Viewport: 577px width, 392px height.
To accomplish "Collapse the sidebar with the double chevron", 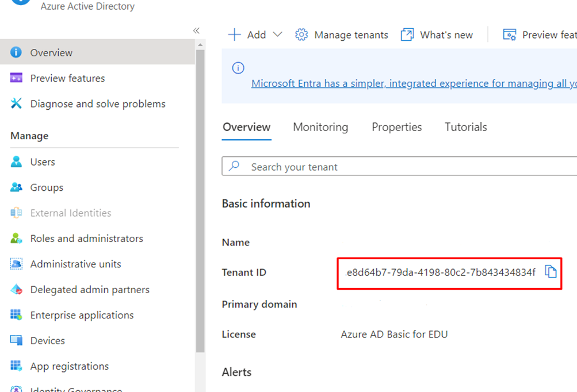I will click(x=196, y=30).
